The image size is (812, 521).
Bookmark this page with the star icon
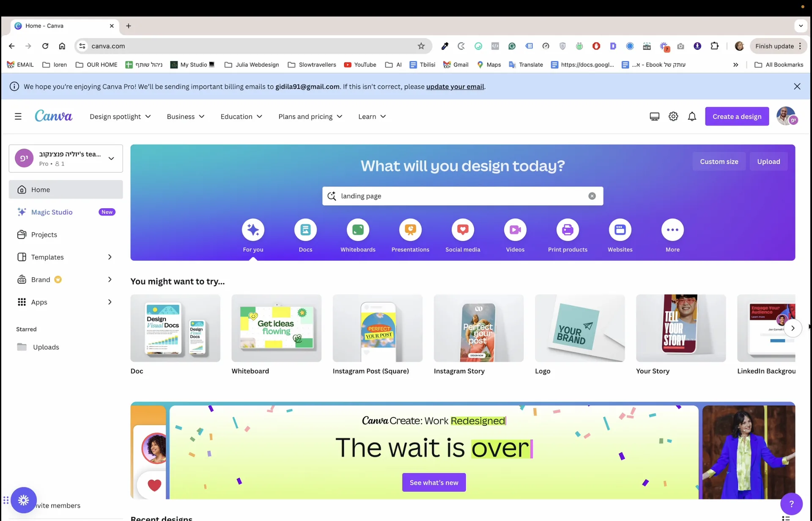pos(421,46)
